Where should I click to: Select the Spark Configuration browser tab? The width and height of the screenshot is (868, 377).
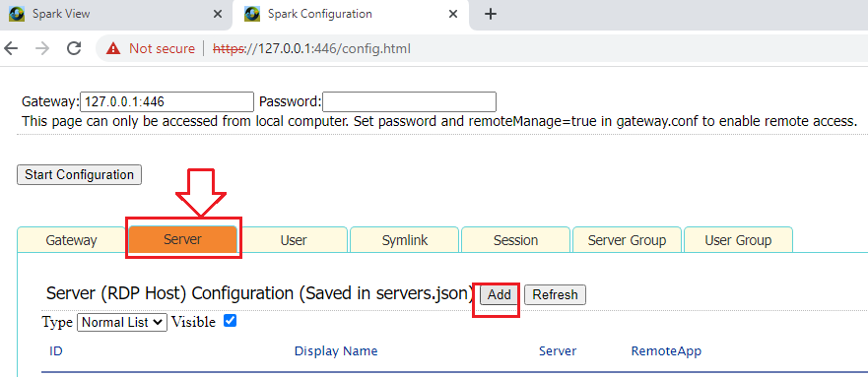(352, 15)
